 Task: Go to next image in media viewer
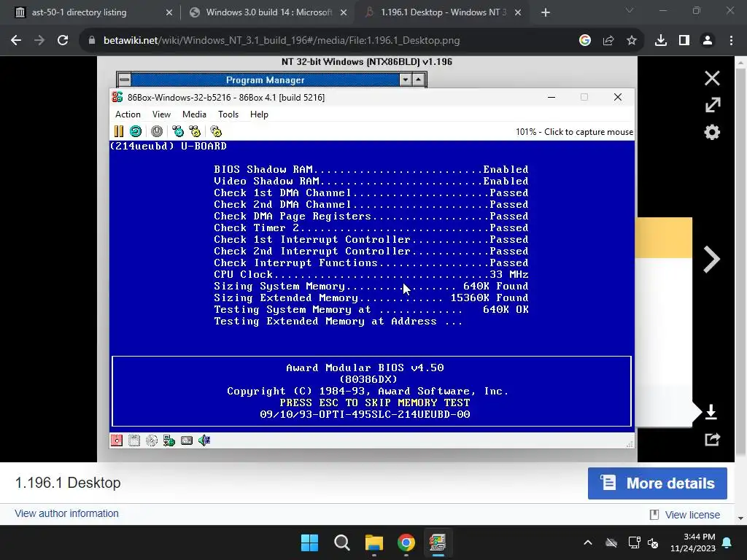(712, 260)
